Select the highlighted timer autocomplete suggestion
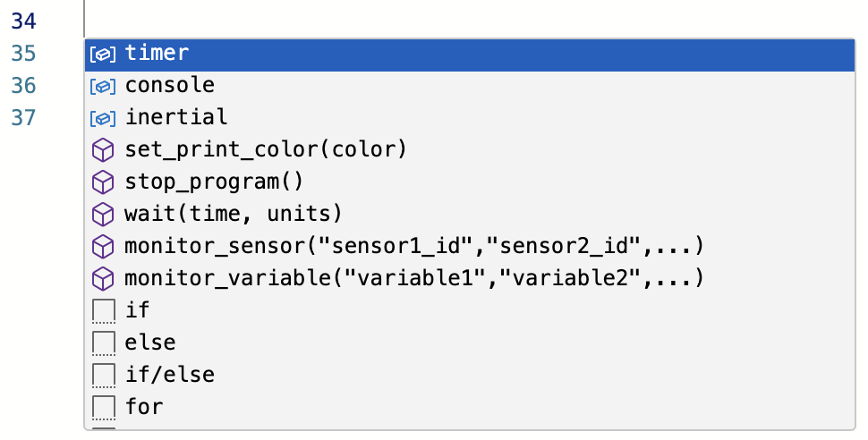The height and width of the screenshot is (440, 868). pos(157,54)
